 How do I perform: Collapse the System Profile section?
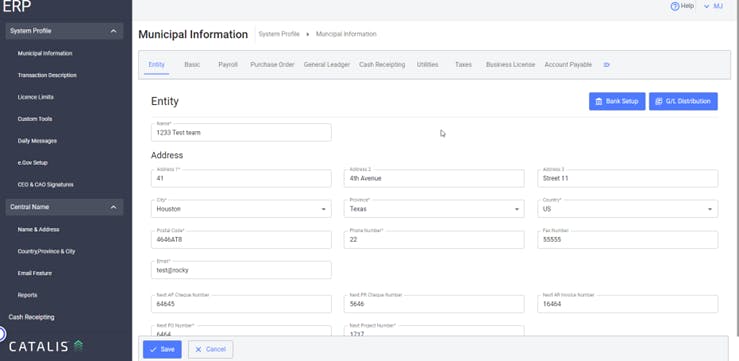point(113,31)
